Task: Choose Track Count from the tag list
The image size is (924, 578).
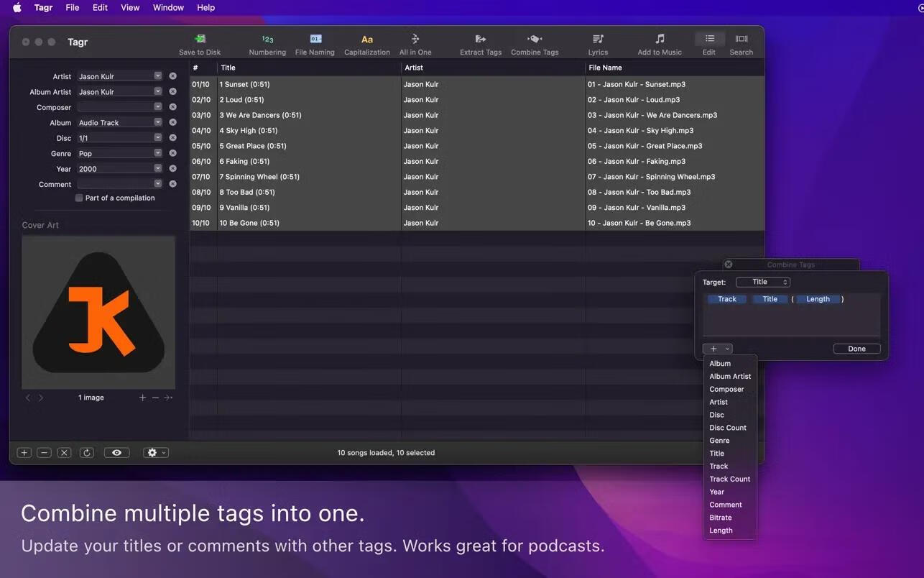Action: pyautogui.click(x=729, y=479)
